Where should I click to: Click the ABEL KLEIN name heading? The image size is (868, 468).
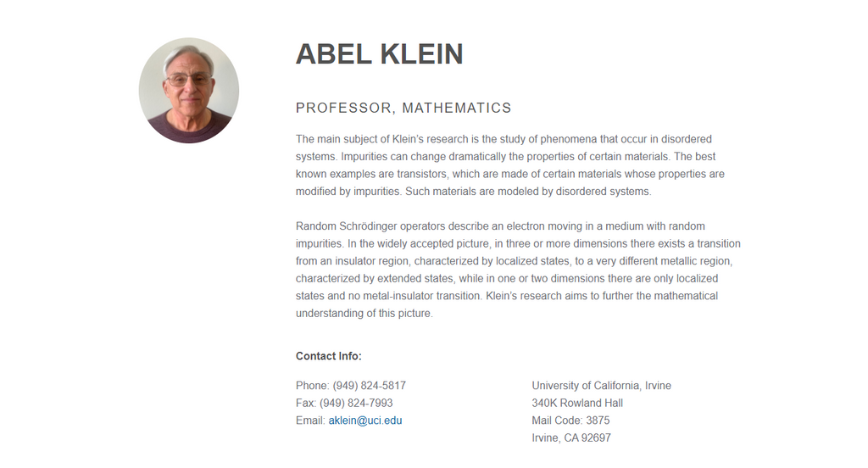coord(379,54)
